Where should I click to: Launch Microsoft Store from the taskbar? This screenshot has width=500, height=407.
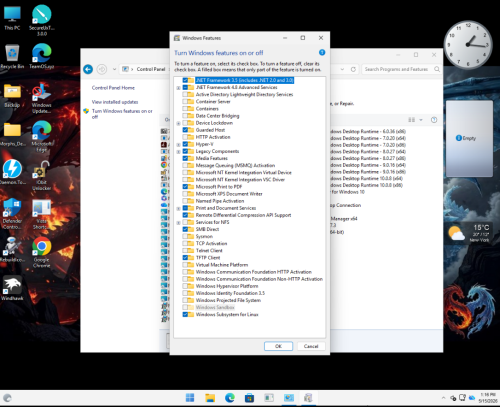pos(249,398)
